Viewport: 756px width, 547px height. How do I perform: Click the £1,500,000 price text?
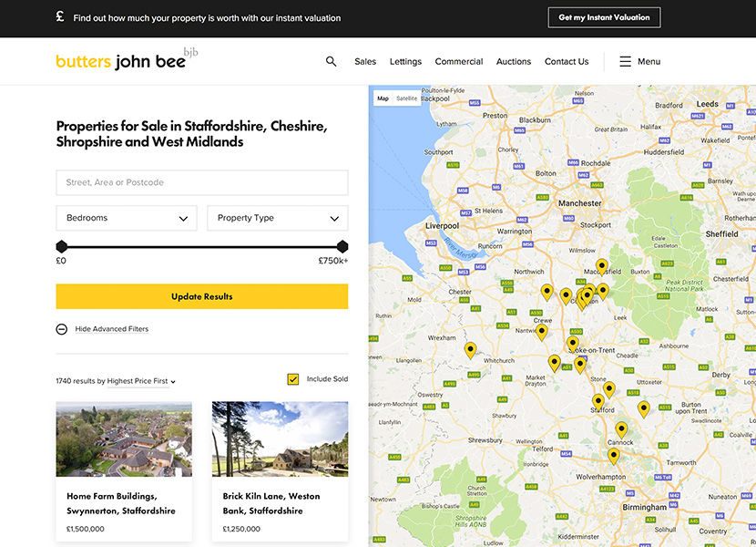coord(86,529)
